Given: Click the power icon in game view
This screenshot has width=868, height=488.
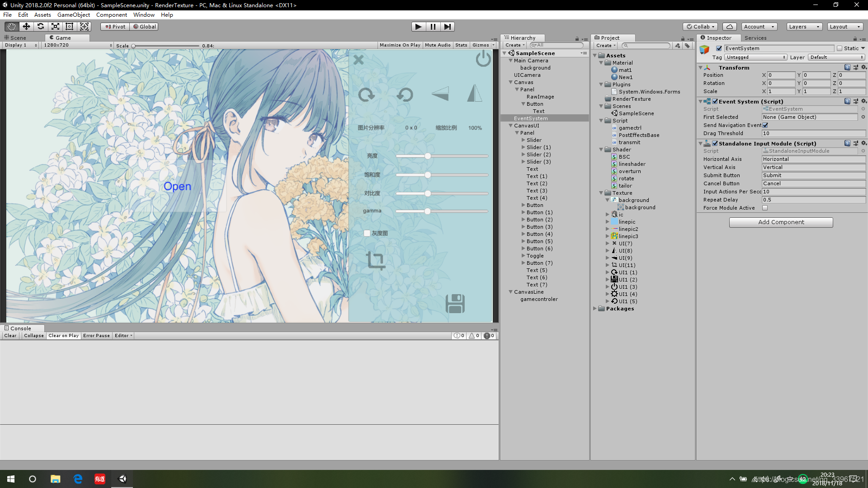Looking at the screenshot, I should pyautogui.click(x=483, y=59).
